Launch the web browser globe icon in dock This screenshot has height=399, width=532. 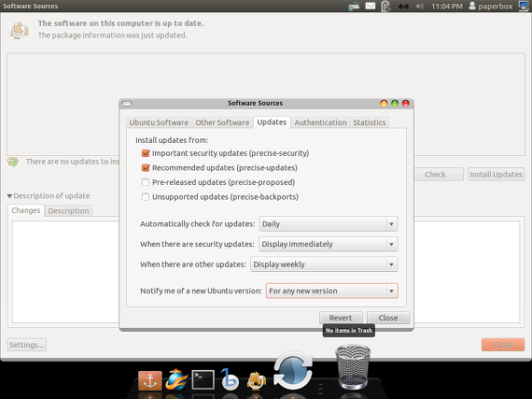176,379
